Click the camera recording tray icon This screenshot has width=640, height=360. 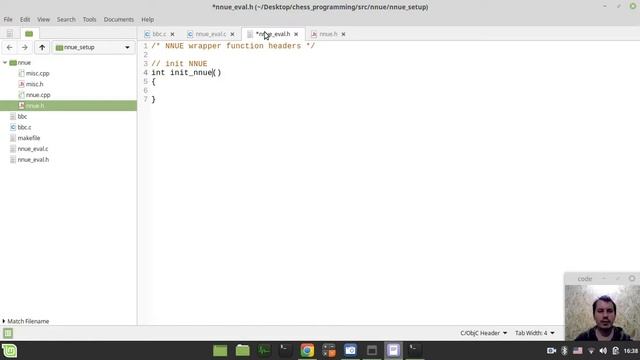tap(551, 351)
